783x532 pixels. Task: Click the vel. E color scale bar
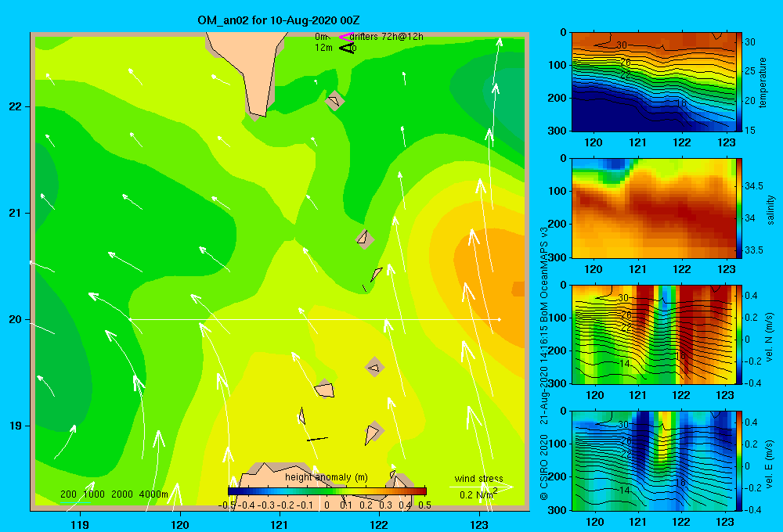point(739,461)
